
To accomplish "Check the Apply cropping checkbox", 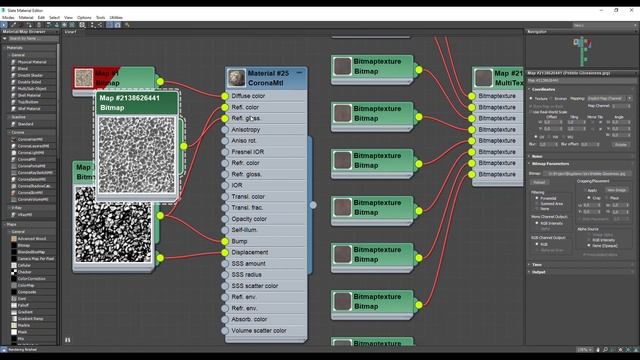I will 586,190.
